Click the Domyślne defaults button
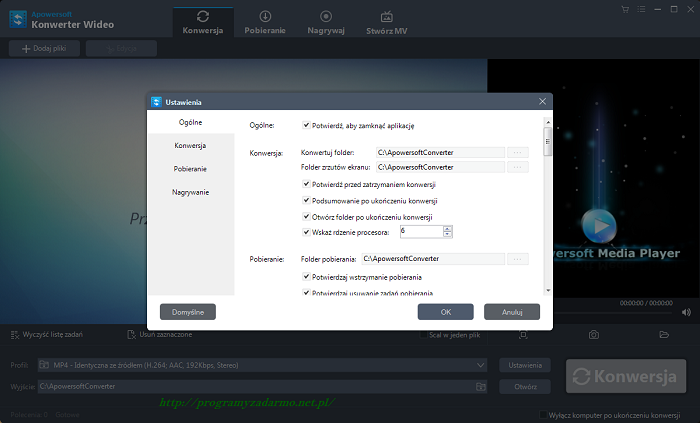700x423 pixels. [x=188, y=312]
